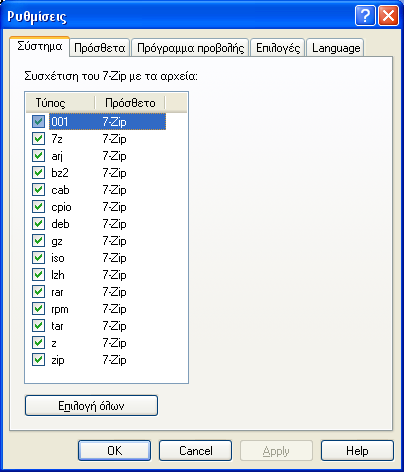This screenshot has height=472, width=404.
Task: Click 7-Zip plugin cell in rar row
Action: tap(114, 292)
